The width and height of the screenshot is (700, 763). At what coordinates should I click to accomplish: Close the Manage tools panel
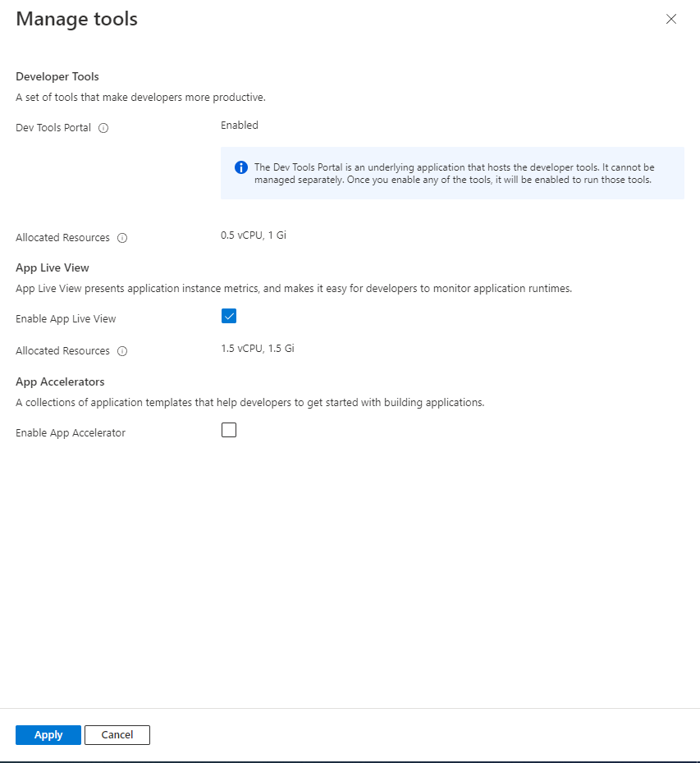(x=671, y=19)
